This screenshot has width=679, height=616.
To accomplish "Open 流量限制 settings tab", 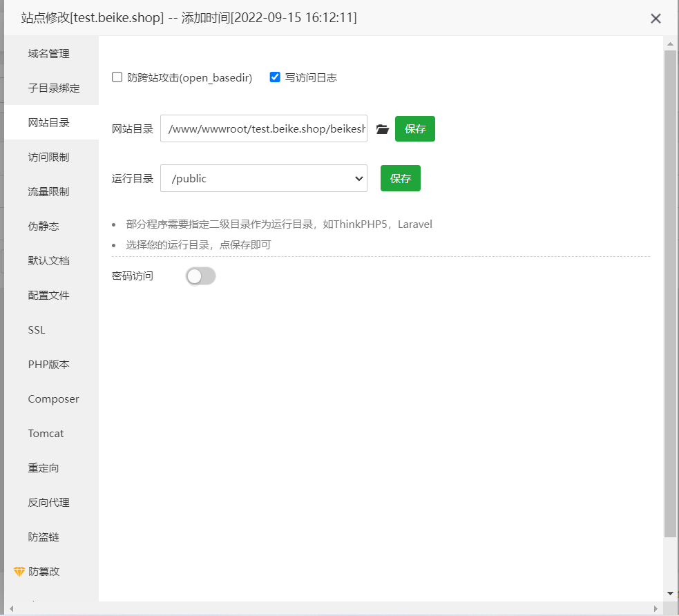I will 52,192.
